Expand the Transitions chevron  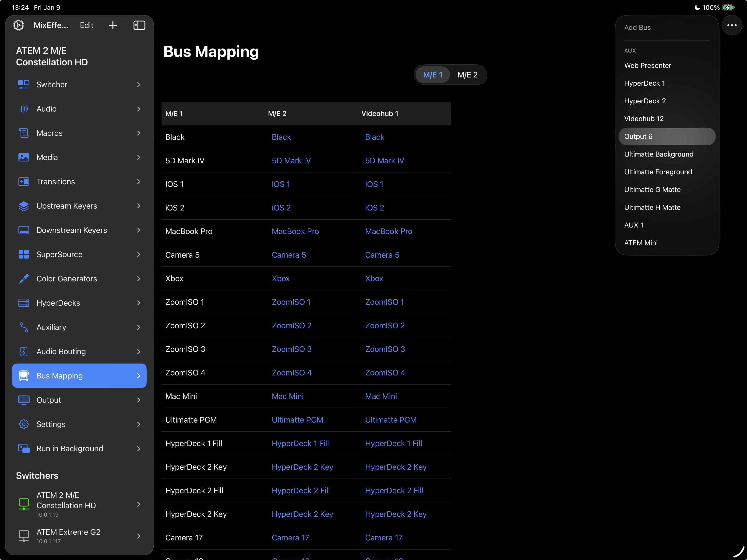[x=138, y=182]
